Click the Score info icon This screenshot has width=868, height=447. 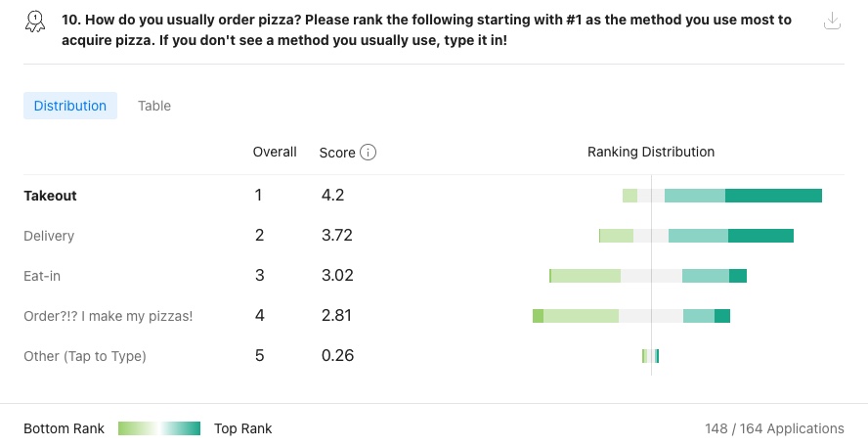point(369,152)
